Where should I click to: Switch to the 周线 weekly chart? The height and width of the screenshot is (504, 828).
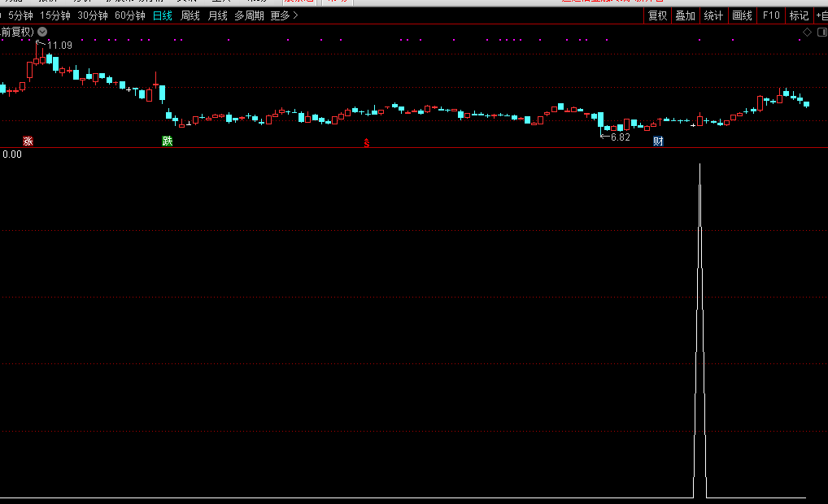pyautogui.click(x=190, y=15)
